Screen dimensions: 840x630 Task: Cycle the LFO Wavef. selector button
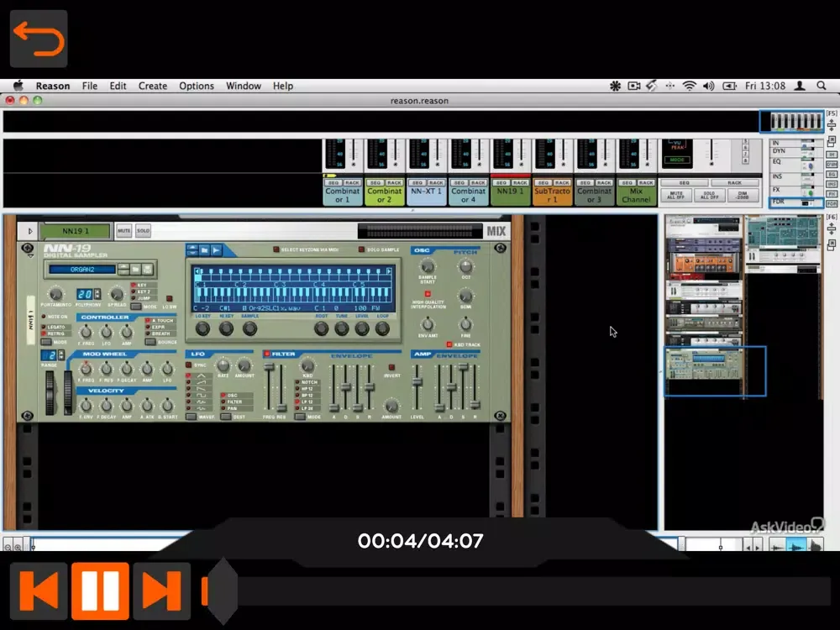coord(191,417)
